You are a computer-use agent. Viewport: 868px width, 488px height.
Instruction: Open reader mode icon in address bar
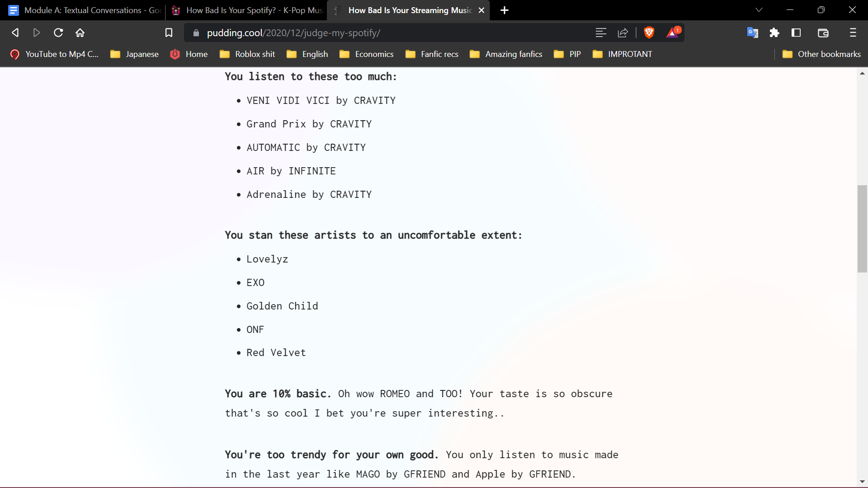601,33
